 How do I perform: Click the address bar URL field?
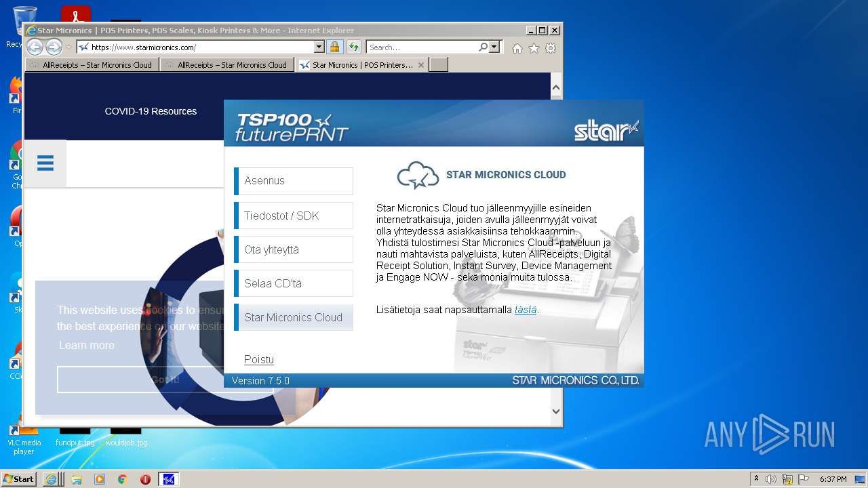[195, 47]
